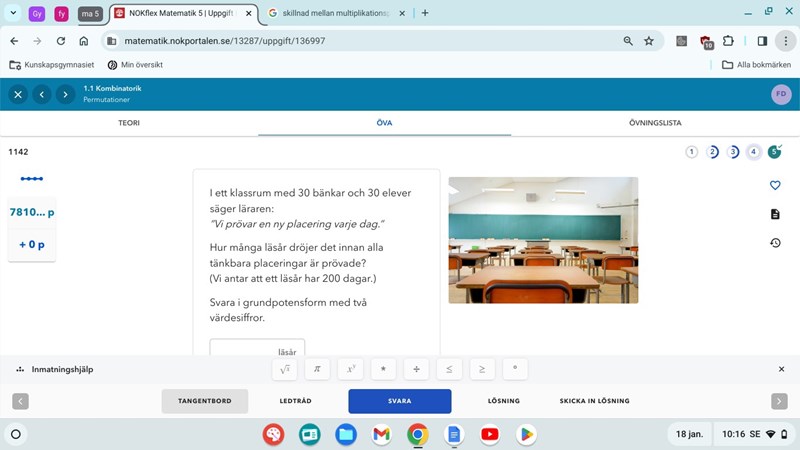Go to the next exercise arrow
The height and width of the screenshot is (450, 800).
[x=66, y=94]
